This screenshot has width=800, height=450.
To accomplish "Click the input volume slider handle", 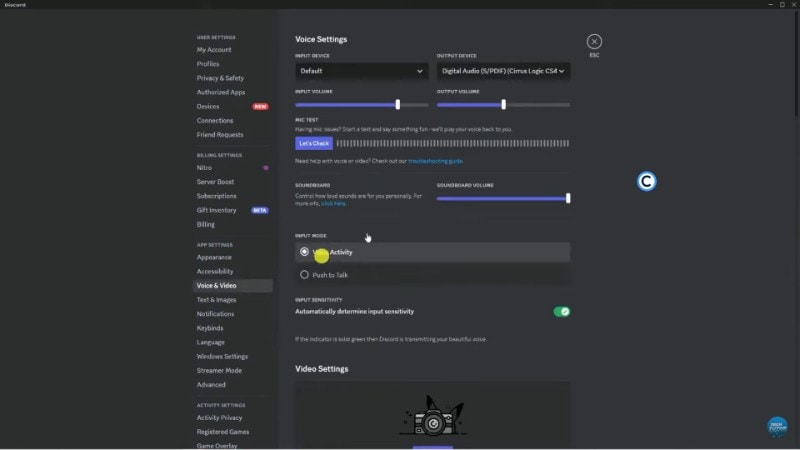I will [397, 105].
